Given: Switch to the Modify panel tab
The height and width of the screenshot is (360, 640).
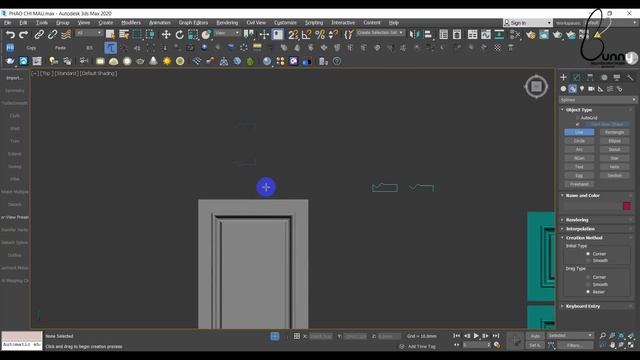Looking at the screenshot, I should point(577,77).
